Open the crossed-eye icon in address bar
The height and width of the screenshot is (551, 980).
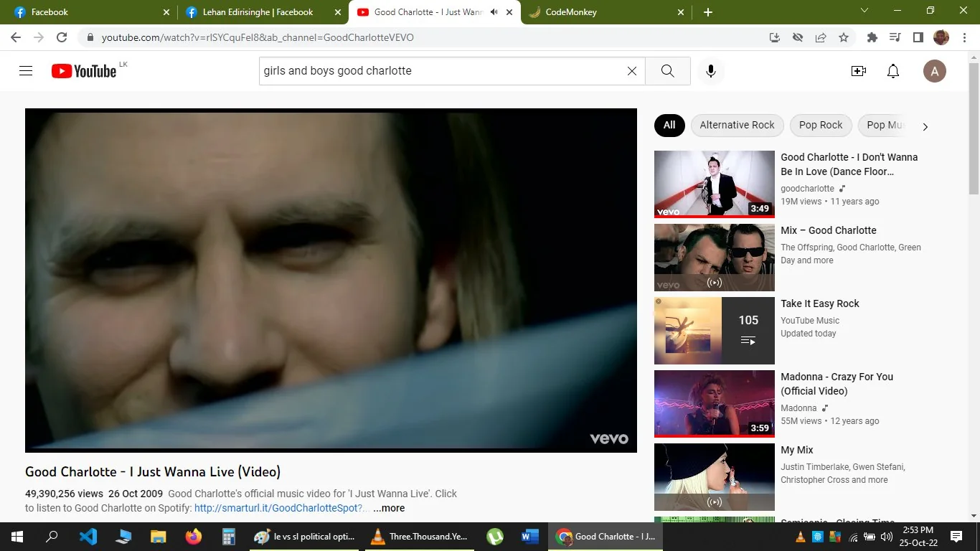coord(797,37)
